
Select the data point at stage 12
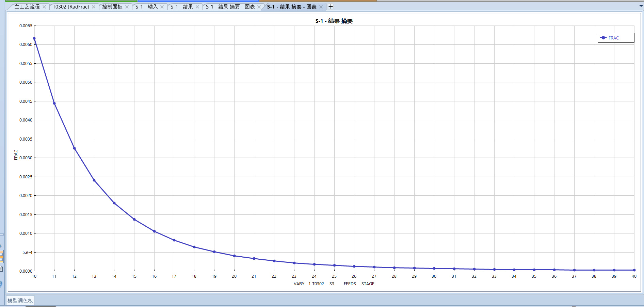[74, 148]
